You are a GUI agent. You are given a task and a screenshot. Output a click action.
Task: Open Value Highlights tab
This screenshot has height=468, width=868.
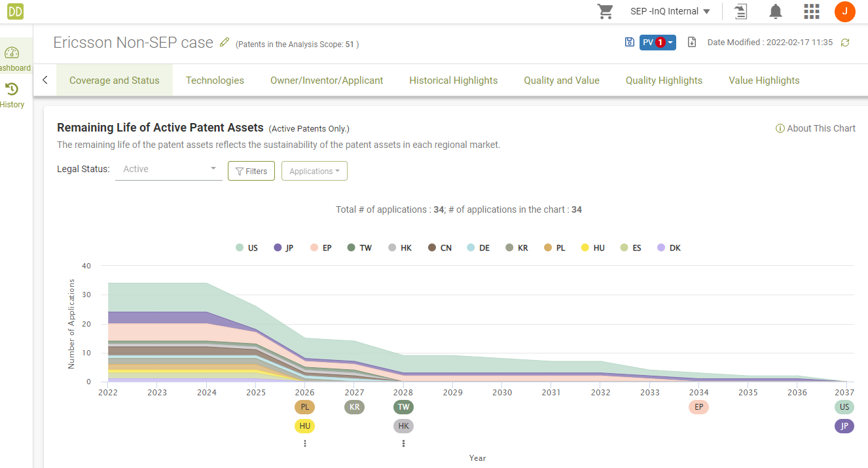[x=764, y=81]
